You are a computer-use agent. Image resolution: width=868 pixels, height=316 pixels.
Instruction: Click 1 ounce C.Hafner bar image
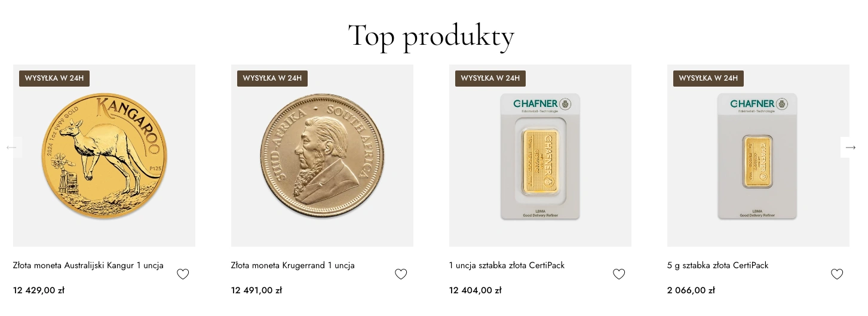point(540,157)
